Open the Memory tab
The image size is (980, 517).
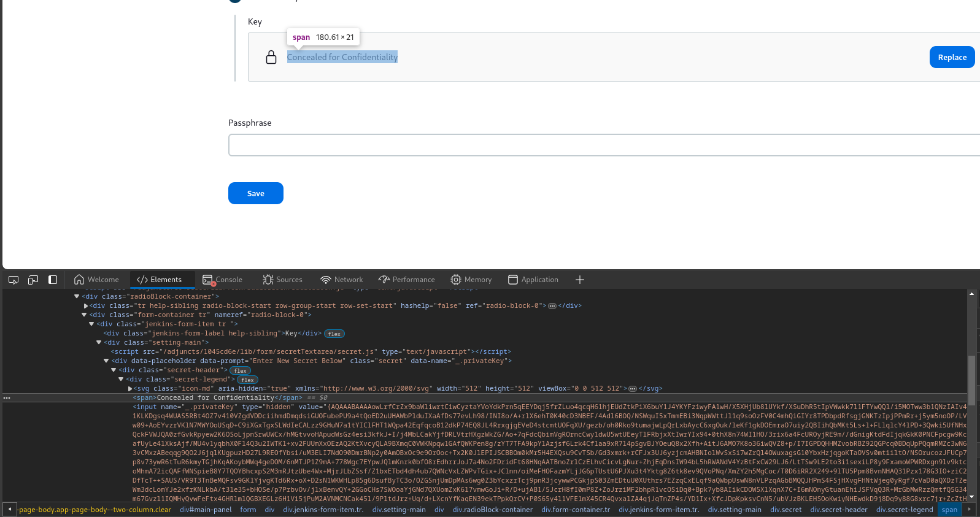point(471,280)
